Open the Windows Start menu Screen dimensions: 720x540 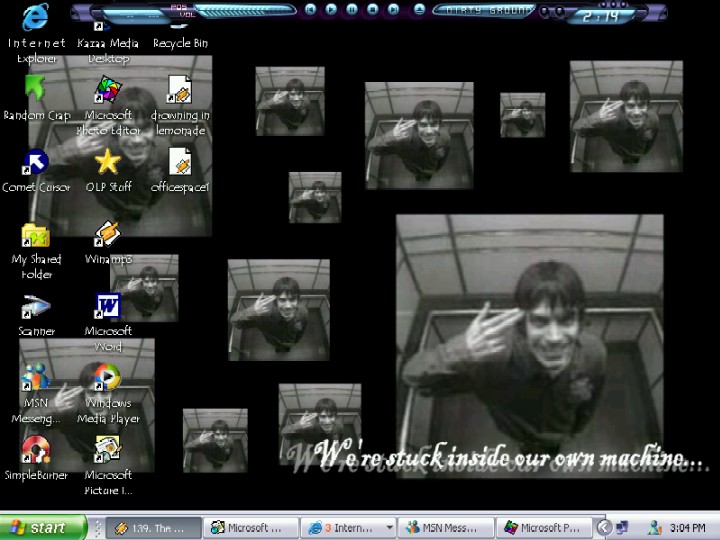click(x=43, y=528)
